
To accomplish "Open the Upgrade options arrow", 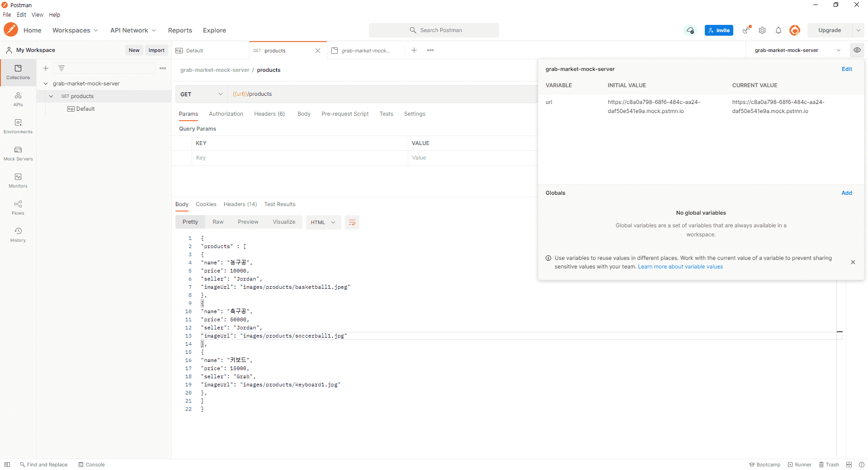I will (x=859, y=30).
